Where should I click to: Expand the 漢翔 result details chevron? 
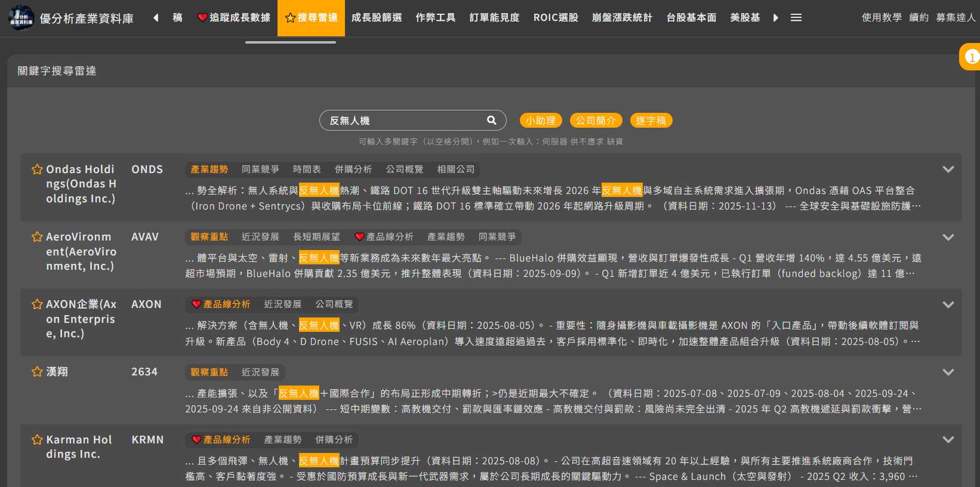[x=948, y=372]
